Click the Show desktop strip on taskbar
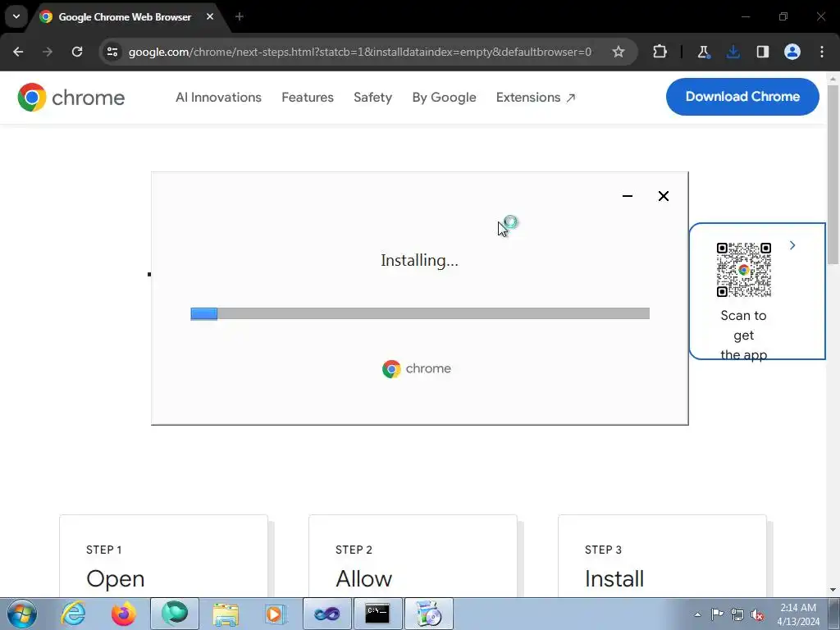840x630 pixels. click(833, 614)
